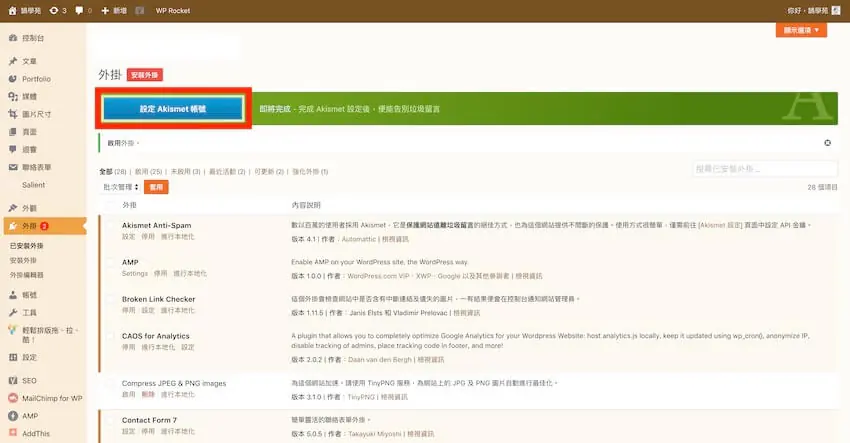850x443 pixels.
Task: Click the 外掛 column header
Action: point(129,205)
